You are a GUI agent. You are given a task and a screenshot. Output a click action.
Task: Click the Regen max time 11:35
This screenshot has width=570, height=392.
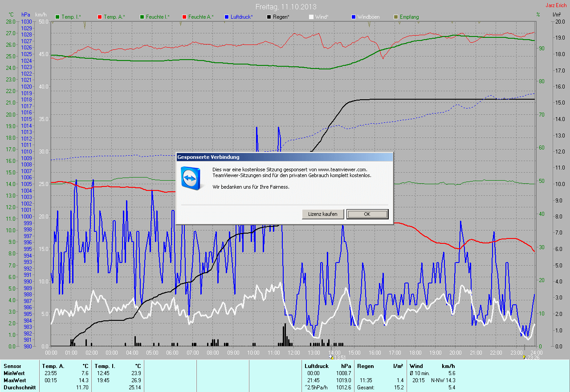366,380
